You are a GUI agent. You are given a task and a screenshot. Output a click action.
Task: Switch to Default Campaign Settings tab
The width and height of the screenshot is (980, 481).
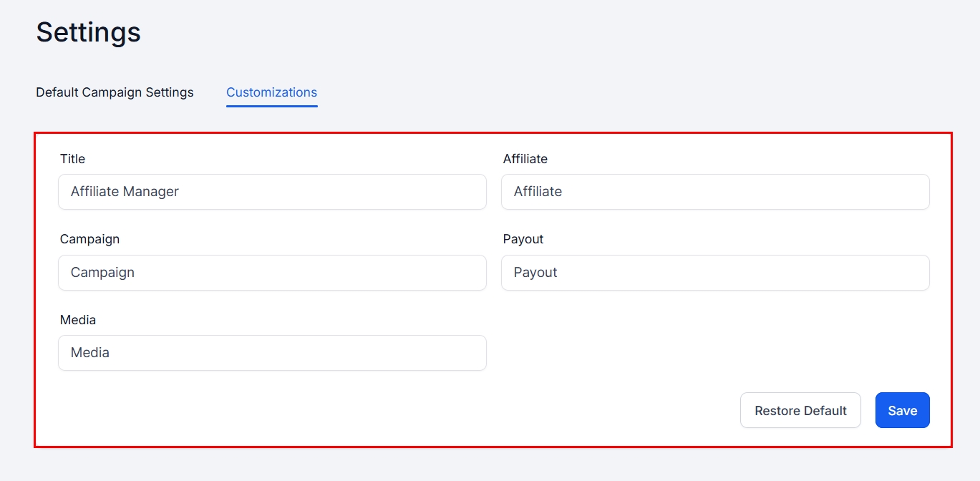[x=115, y=92]
